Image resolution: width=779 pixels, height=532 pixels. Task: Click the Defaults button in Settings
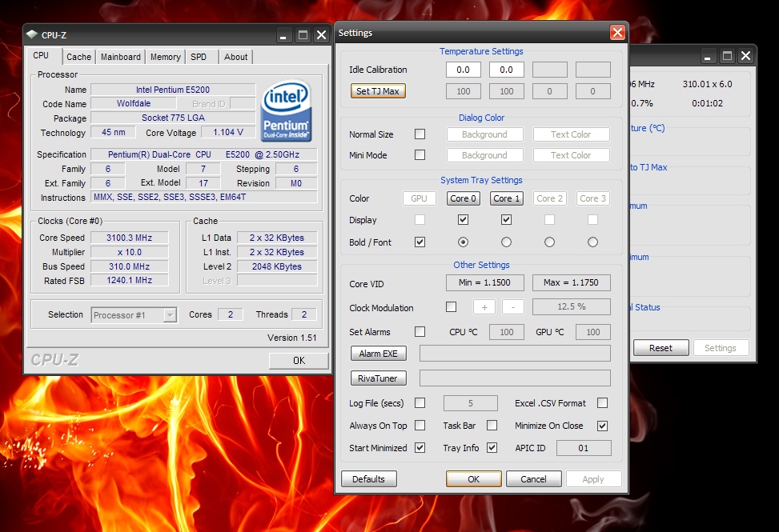click(368, 479)
